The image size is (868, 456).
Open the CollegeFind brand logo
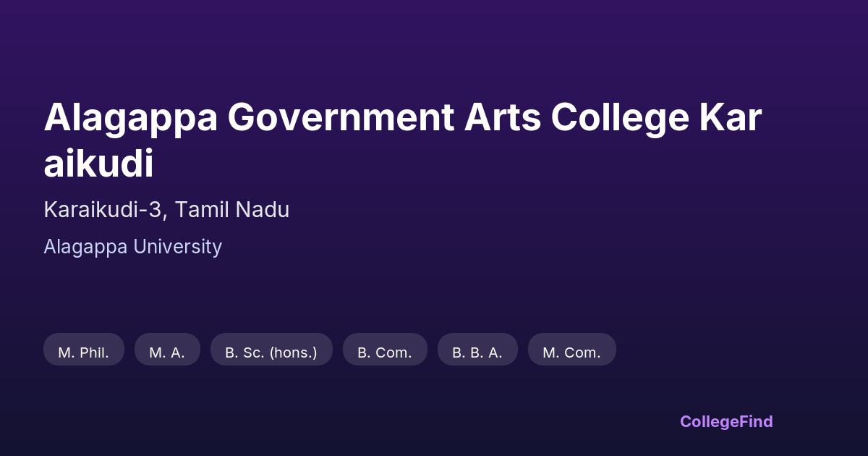tap(726, 421)
